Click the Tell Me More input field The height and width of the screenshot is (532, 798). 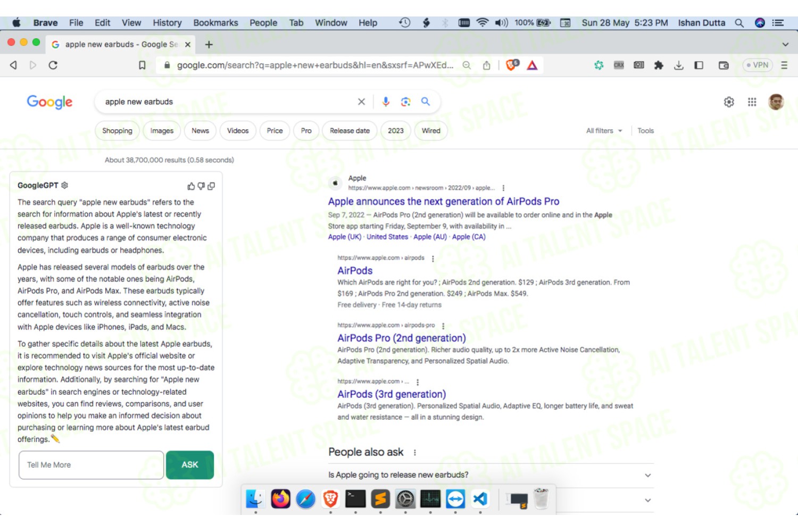pyautogui.click(x=92, y=465)
